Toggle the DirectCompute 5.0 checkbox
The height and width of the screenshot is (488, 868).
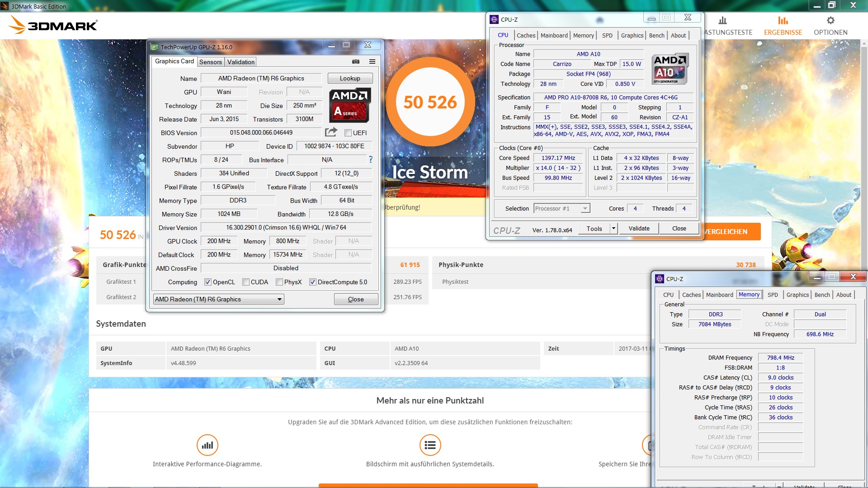pos(312,282)
